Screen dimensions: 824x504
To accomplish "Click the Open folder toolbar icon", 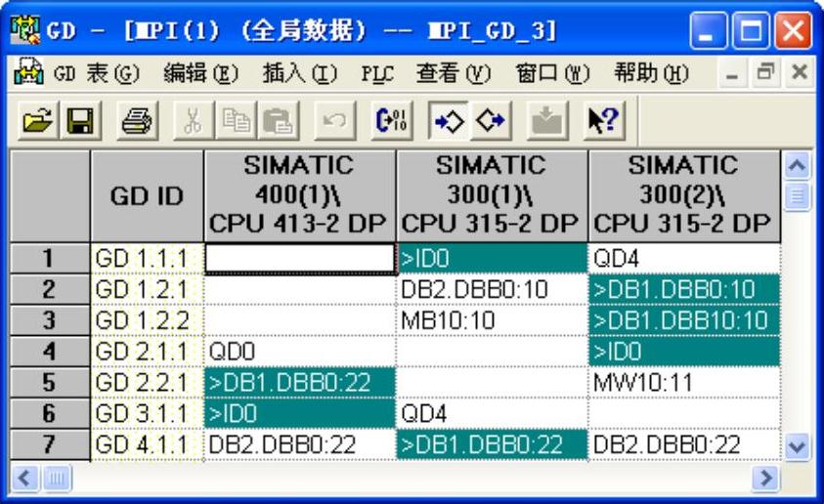I will coord(38,121).
